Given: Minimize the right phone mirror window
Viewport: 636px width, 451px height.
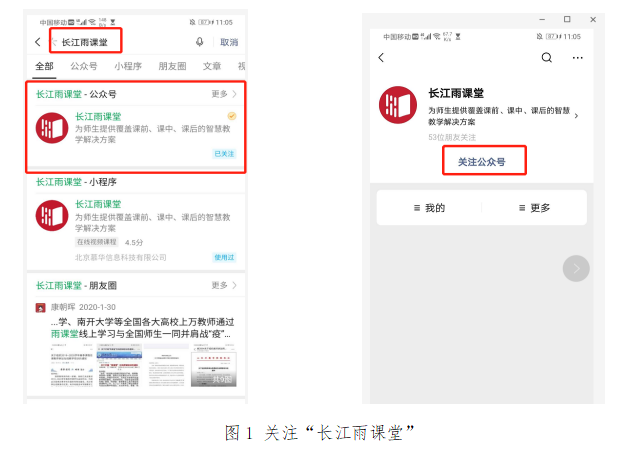Looking at the screenshot, I should click(542, 19).
